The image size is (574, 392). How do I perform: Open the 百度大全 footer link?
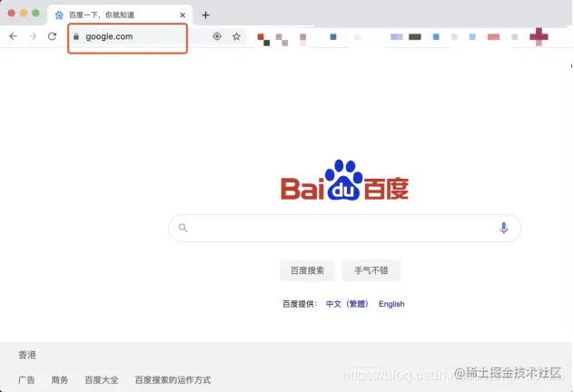pos(102,380)
